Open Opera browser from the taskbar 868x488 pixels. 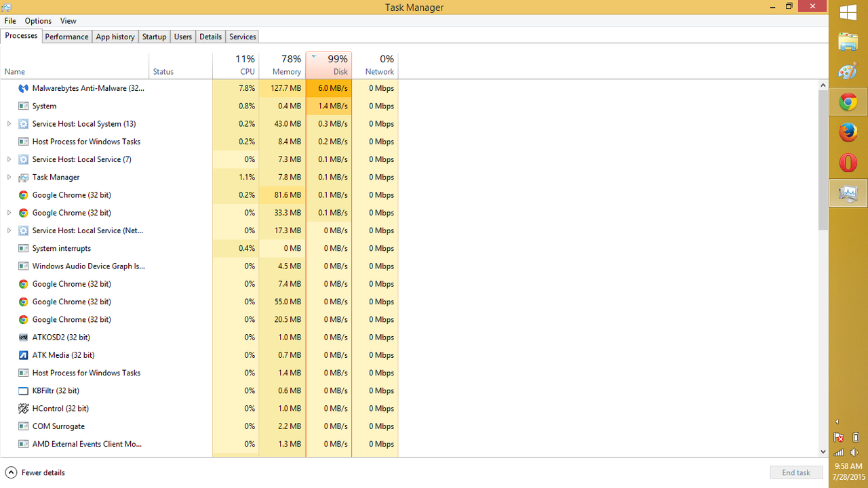coord(848,163)
